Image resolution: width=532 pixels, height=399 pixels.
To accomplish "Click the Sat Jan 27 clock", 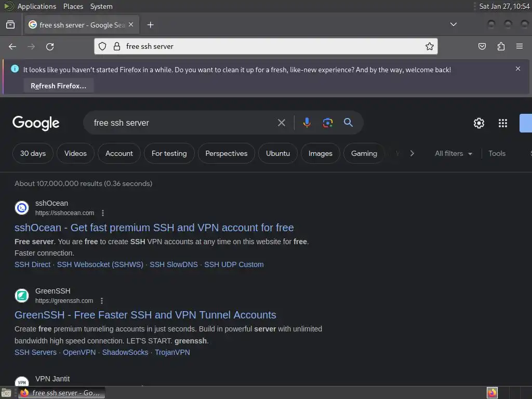I will 504,6.
